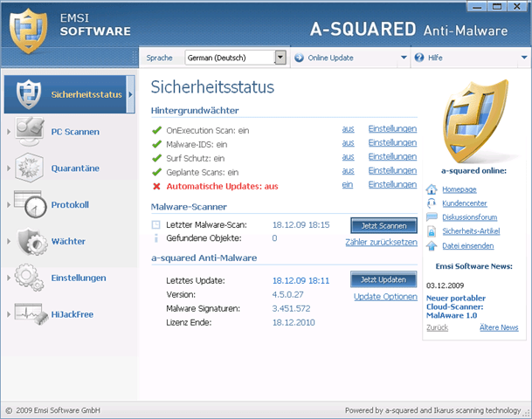This screenshot has width=532, height=419.
Task: Expand the Wächter sidebar arrow
Action: pyautogui.click(x=9, y=241)
